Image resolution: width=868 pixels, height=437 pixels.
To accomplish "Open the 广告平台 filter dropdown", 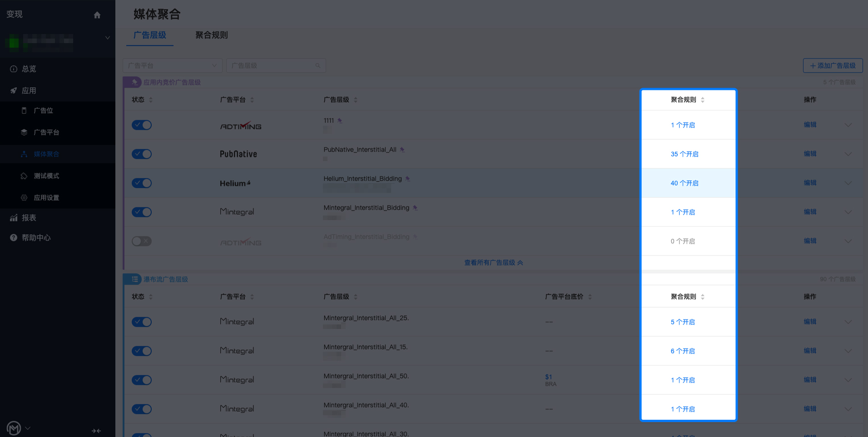I will [x=173, y=66].
